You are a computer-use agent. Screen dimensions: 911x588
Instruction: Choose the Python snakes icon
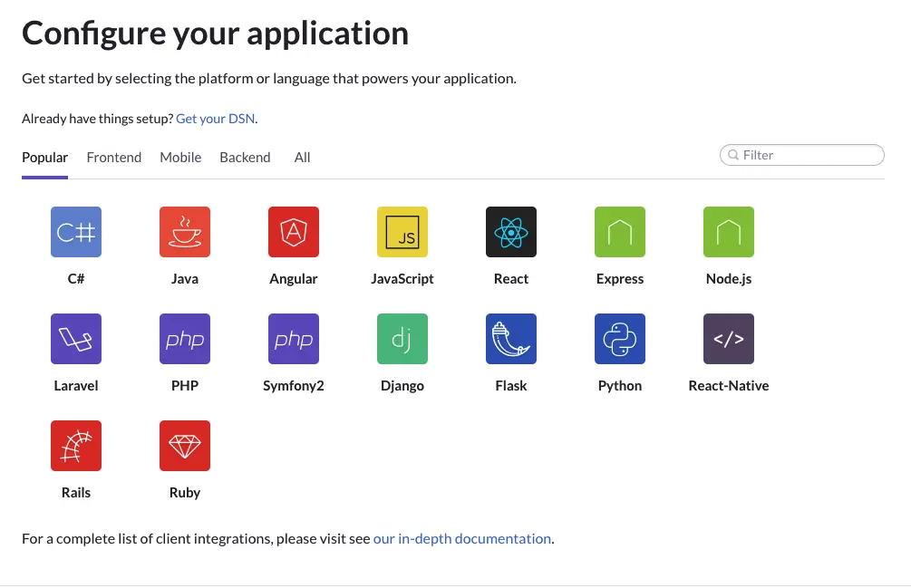click(x=620, y=339)
